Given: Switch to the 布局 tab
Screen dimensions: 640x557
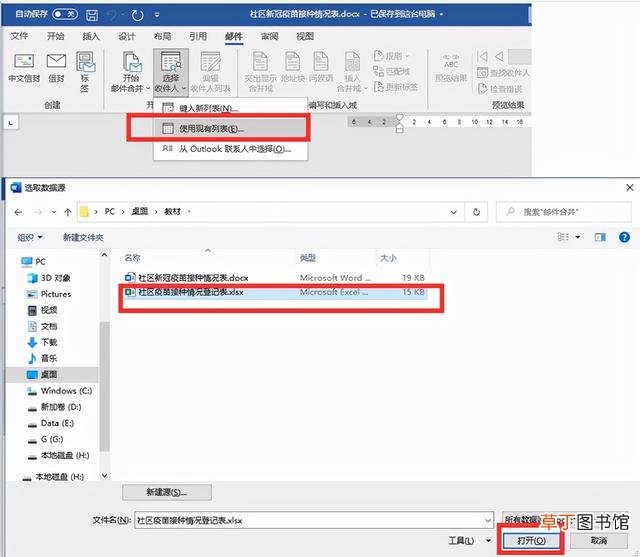Looking at the screenshot, I should tap(162, 36).
